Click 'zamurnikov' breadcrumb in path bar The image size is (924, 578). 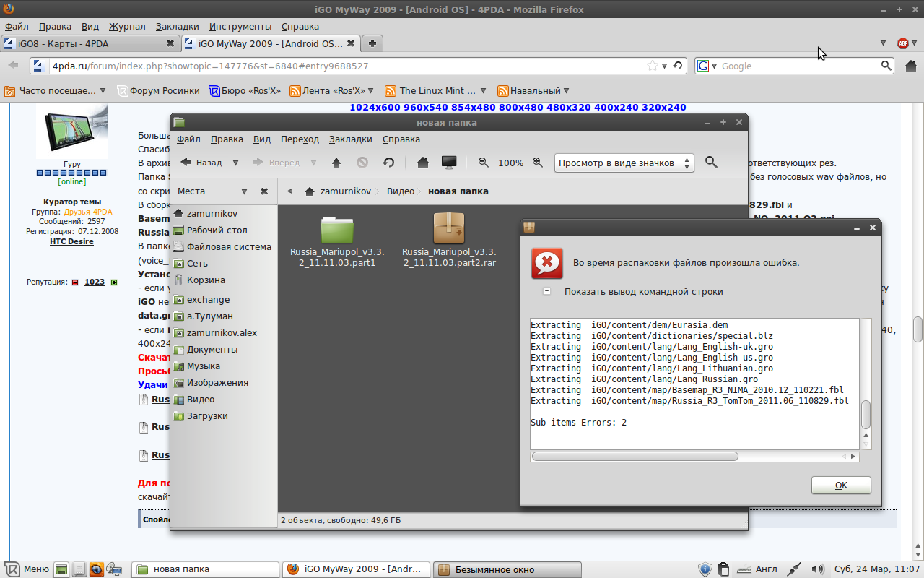coord(337,191)
